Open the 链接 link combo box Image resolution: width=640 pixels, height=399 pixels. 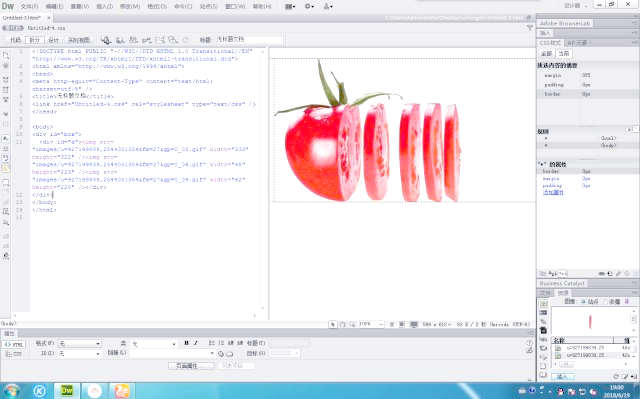[x=172, y=353]
